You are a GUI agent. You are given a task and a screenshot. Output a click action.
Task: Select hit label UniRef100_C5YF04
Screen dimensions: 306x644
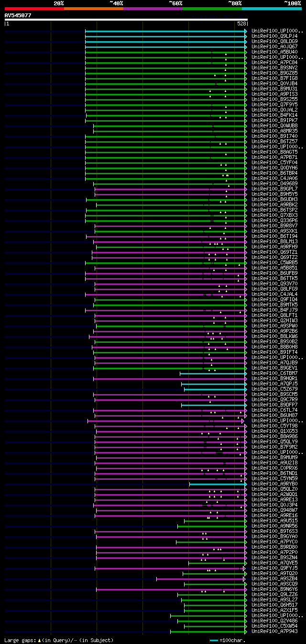pos(274,162)
